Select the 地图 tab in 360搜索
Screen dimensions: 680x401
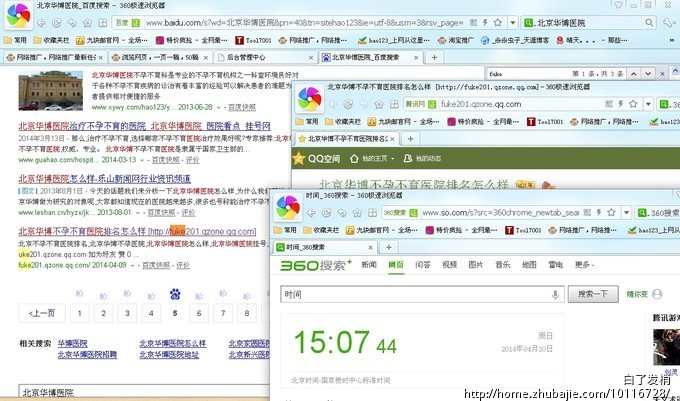pos(529,264)
